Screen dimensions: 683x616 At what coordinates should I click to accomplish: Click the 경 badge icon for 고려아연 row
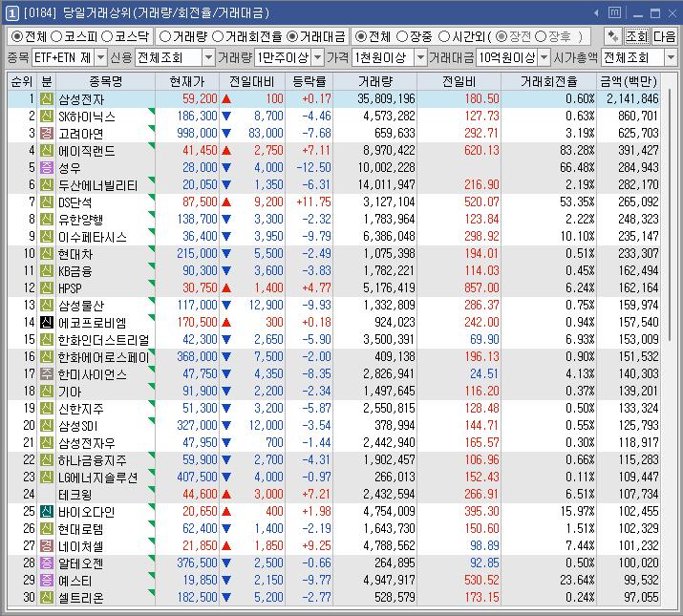[x=47, y=134]
